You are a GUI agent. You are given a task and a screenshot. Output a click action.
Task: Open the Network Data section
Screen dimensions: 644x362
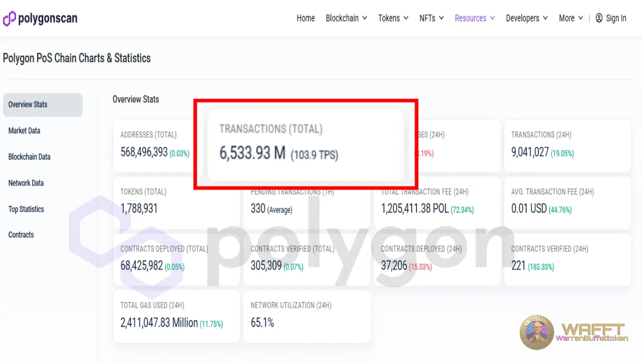tap(26, 183)
